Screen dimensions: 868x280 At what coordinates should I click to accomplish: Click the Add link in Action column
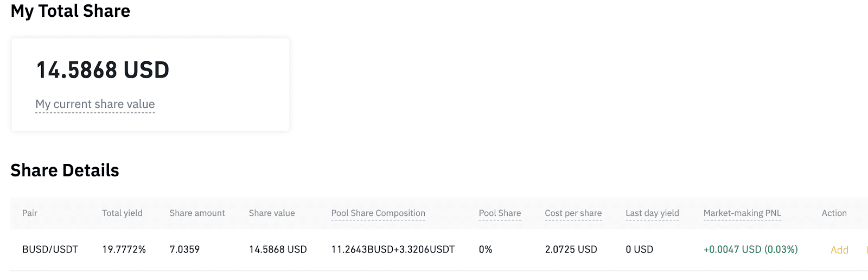click(839, 250)
